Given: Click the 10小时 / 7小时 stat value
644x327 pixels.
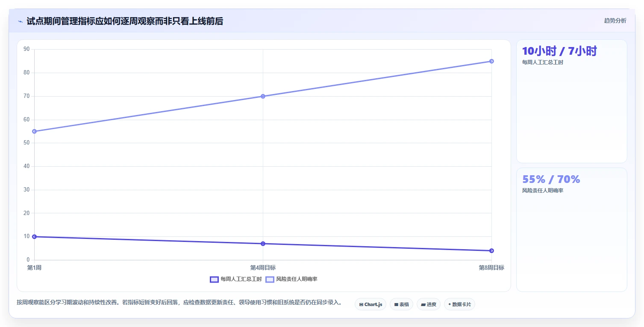Looking at the screenshot, I should [559, 51].
